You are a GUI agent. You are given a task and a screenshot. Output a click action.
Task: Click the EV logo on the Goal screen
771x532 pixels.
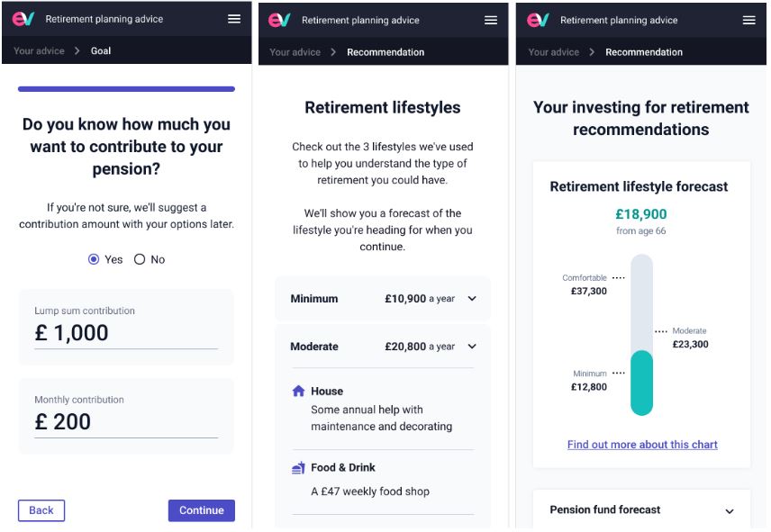point(23,19)
